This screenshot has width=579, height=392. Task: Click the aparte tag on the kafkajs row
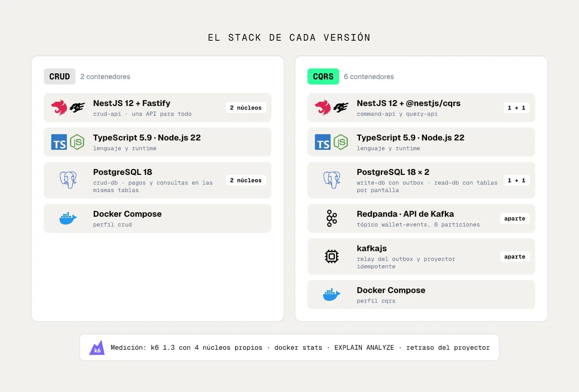(515, 257)
